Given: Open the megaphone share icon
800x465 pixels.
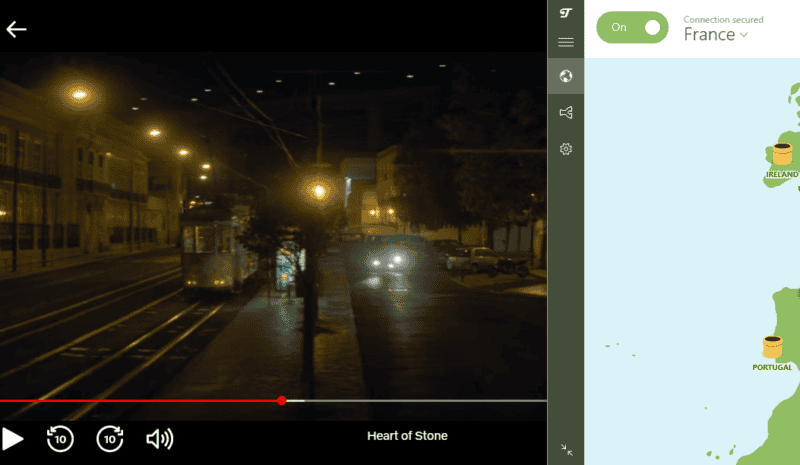Looking at the screenshot, I should (565, 112).
